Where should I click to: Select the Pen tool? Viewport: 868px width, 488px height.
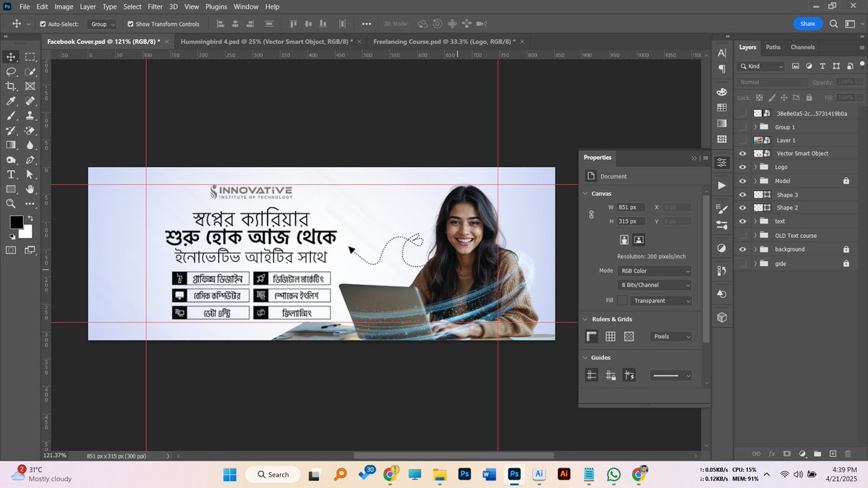pos(30,160)
